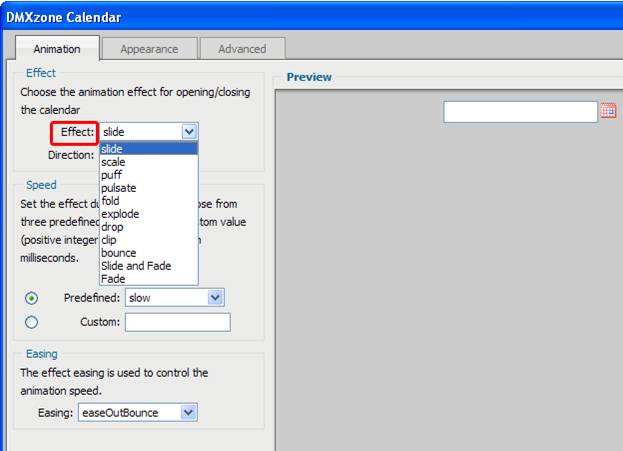Switch to the Animation tab
Screen dimensions: 623x451
[57, 48]
